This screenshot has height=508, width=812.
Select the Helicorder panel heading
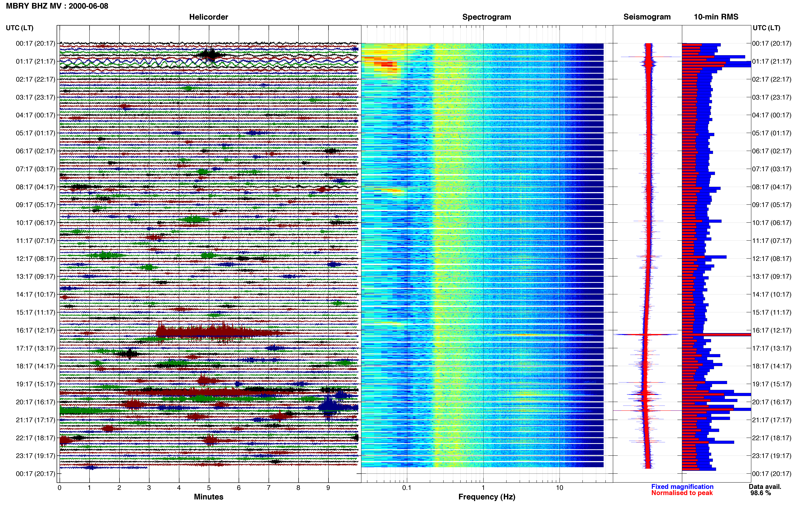[x=209, y=17]
